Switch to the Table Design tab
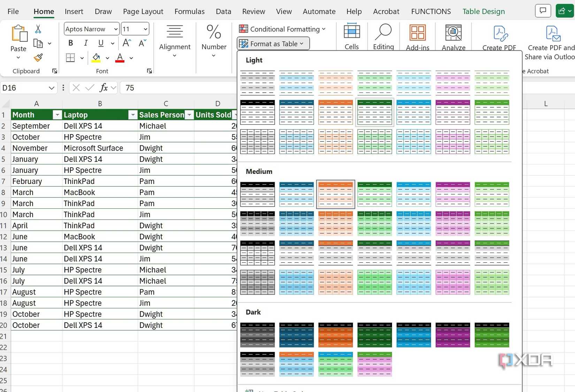 coord(484,11)
